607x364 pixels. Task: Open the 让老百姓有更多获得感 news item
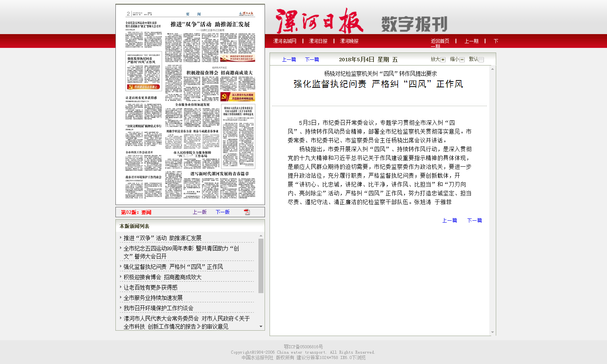click(x=150, y=287)
